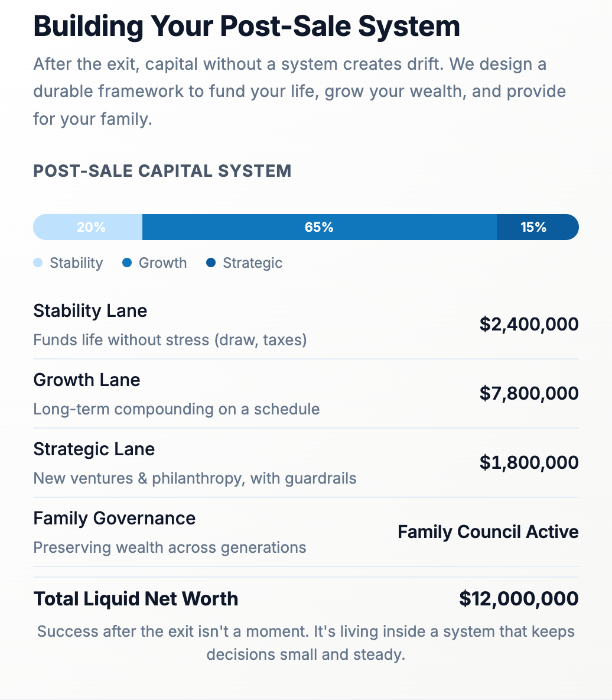Click the 20% Stability bar segment

click(x=90, y=227)
